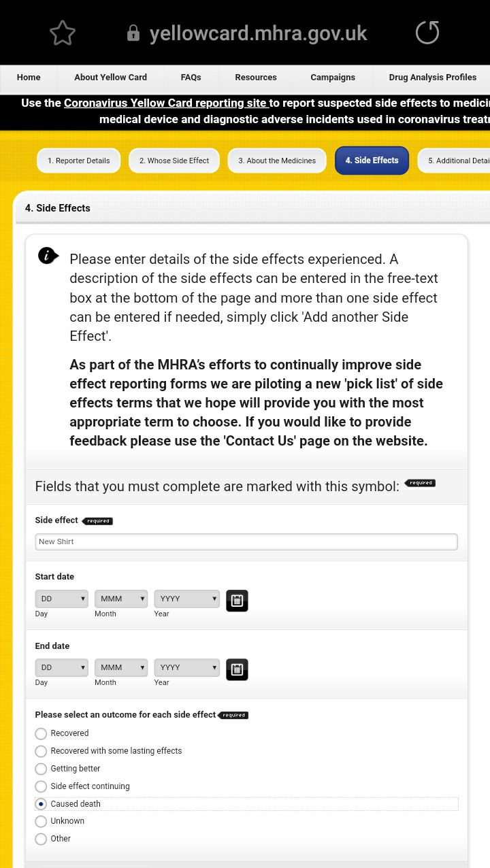The height and width of the screenshot is (868, 490).
Task: Select the Recovered outcome option
Action: pyautogui.click(x=41, y=733)
